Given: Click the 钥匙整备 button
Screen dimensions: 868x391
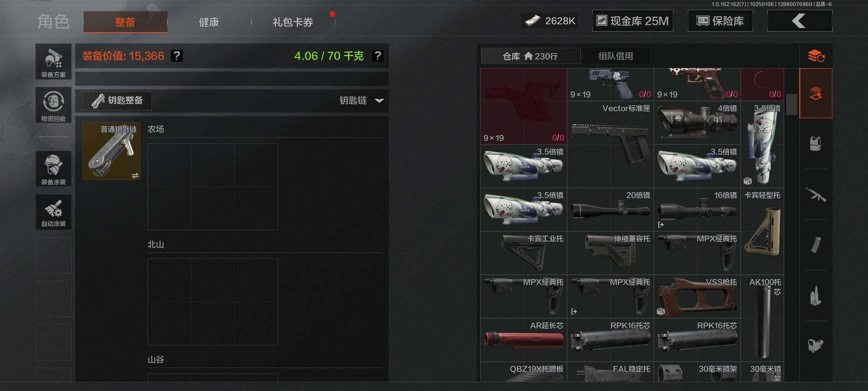Looking at the screenshot, I should pos(117,100).
